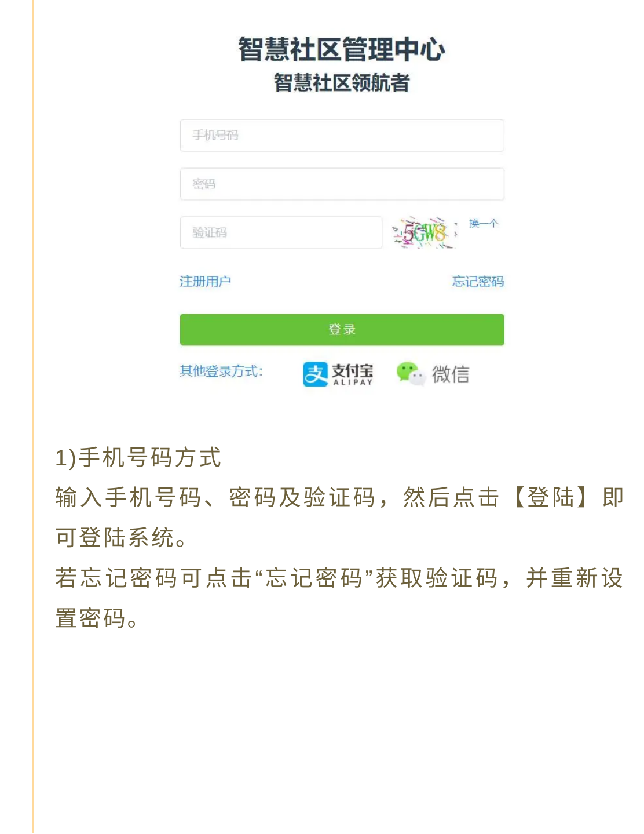
Task: Select the 支付宝 ALIPAY text label
Action: (x=353, y=374)
